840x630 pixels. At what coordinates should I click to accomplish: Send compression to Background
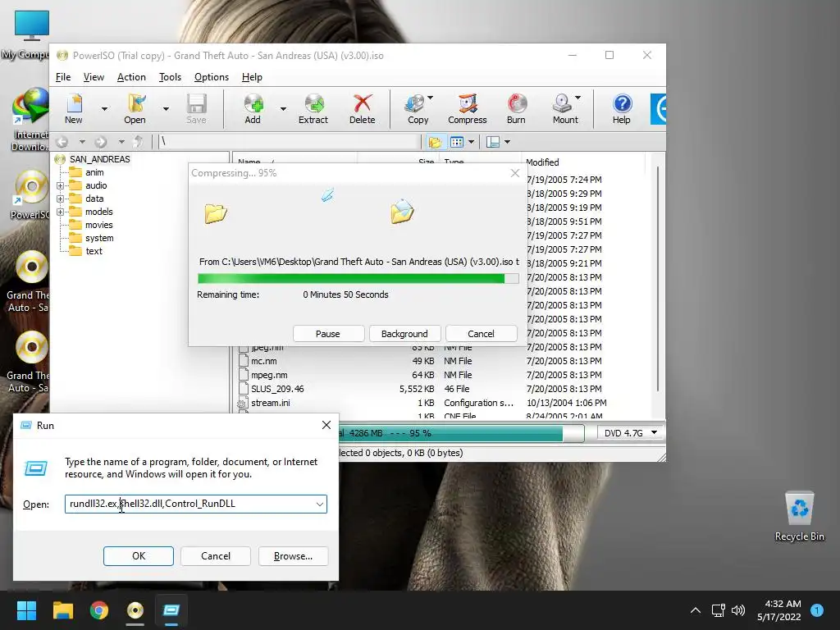(404, 334)
